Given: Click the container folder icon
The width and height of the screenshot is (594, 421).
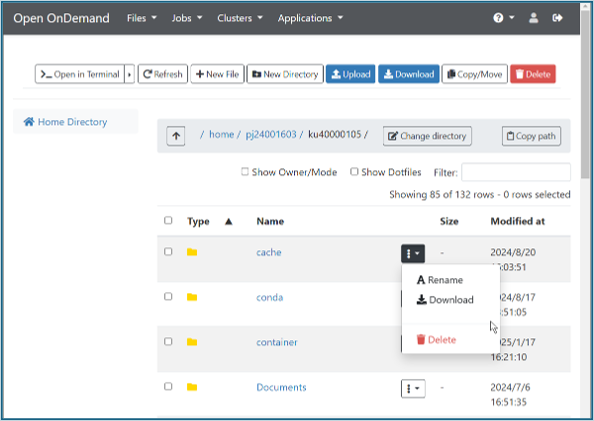Looking at the screenshot, I should tap(192, 342).
